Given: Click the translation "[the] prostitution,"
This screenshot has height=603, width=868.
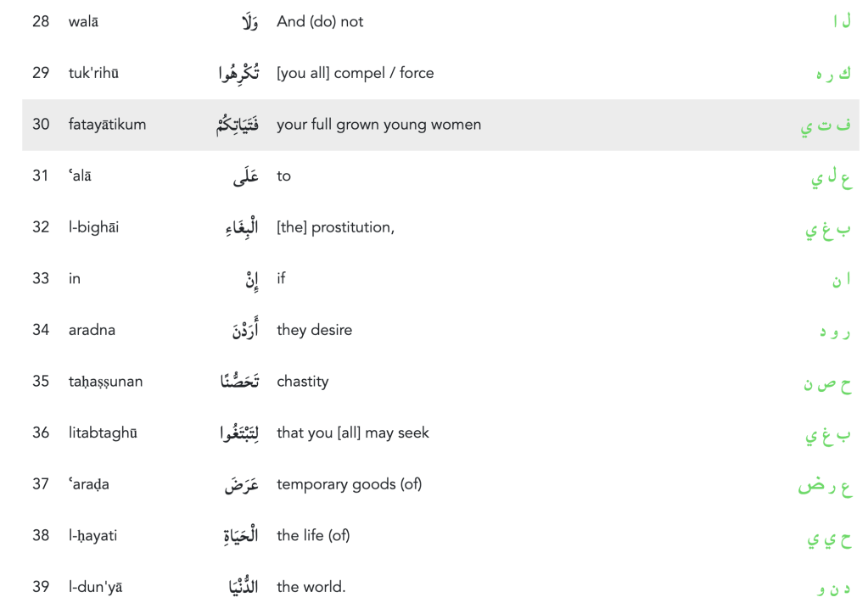Looking at the screenshot, I should pos(335,227).
